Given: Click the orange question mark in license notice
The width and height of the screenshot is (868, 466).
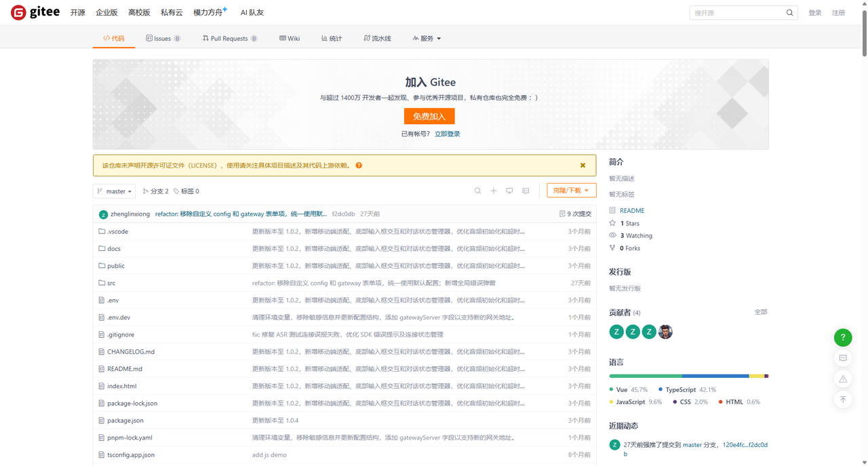Looking at the screenshot, I should (359, 166).
